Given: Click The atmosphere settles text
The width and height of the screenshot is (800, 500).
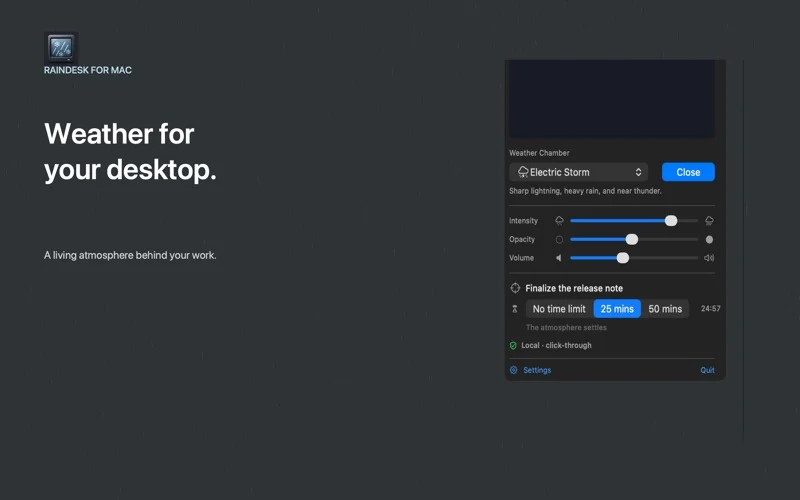Looking at the screenshot, I should (x=566, y=328).
